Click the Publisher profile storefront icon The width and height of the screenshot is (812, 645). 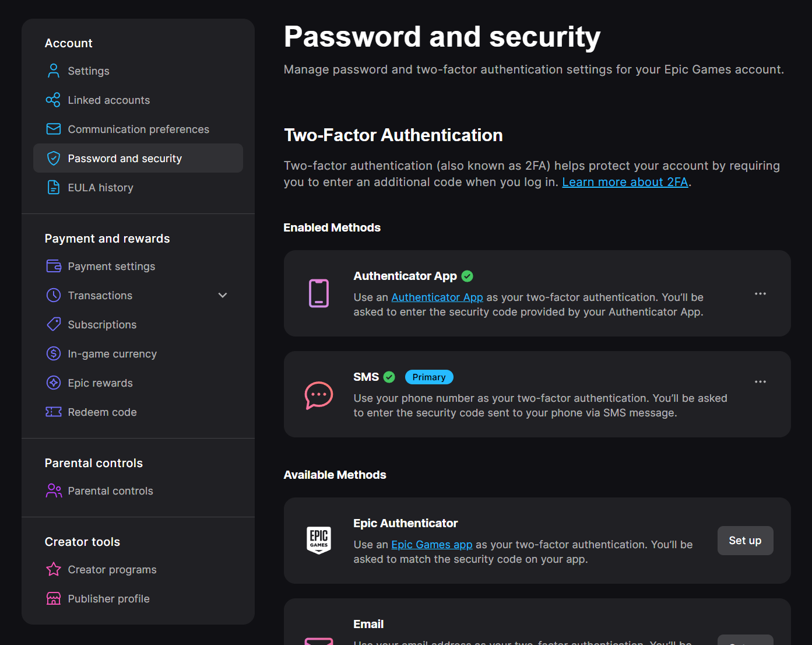coord(54,598)
